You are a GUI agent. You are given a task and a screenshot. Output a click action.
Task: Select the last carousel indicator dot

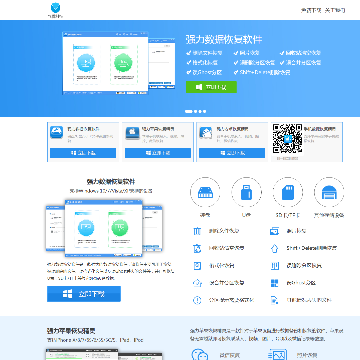[x=204, y=111]
